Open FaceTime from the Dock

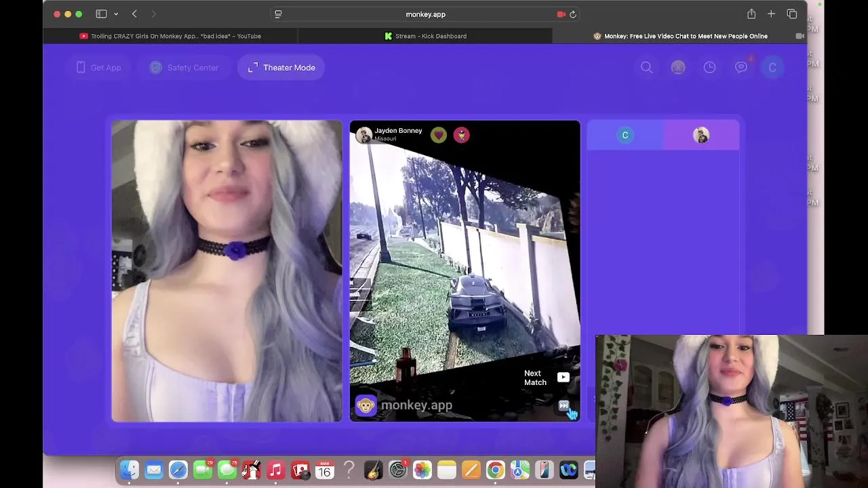tap(203, 470)
